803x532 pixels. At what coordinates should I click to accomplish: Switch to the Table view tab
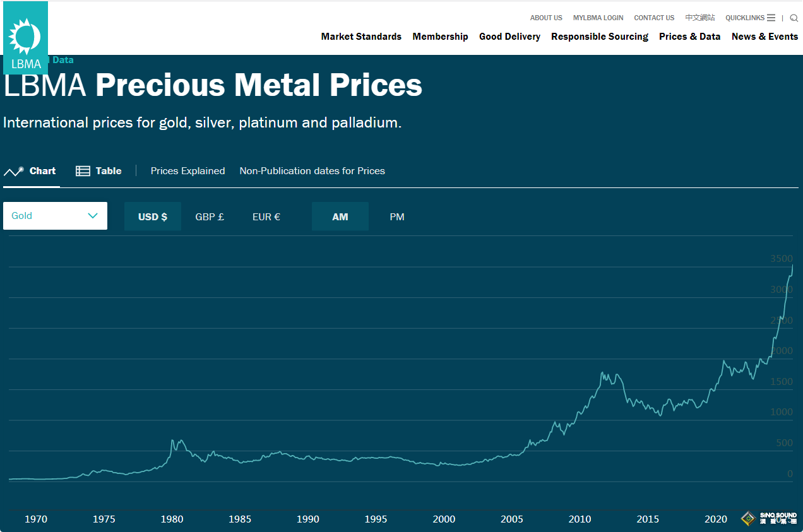(108, 171)
